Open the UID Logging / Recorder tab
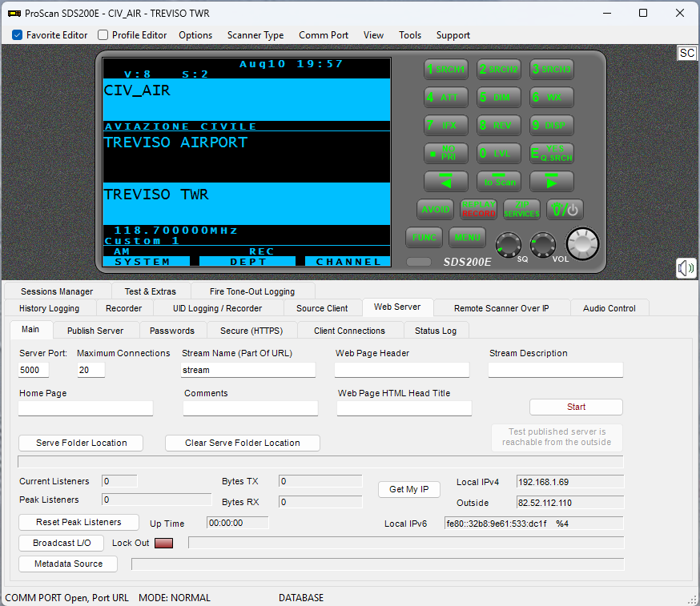700x606 pixels. pos(217,308)
